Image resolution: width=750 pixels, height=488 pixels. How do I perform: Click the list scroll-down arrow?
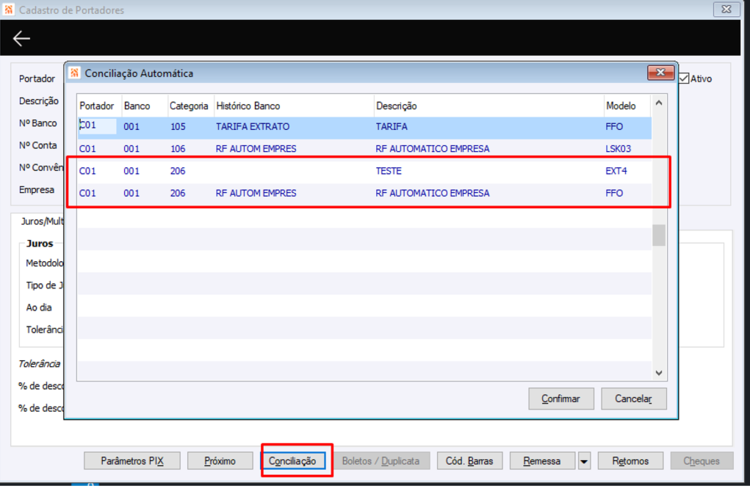[659, 373]
